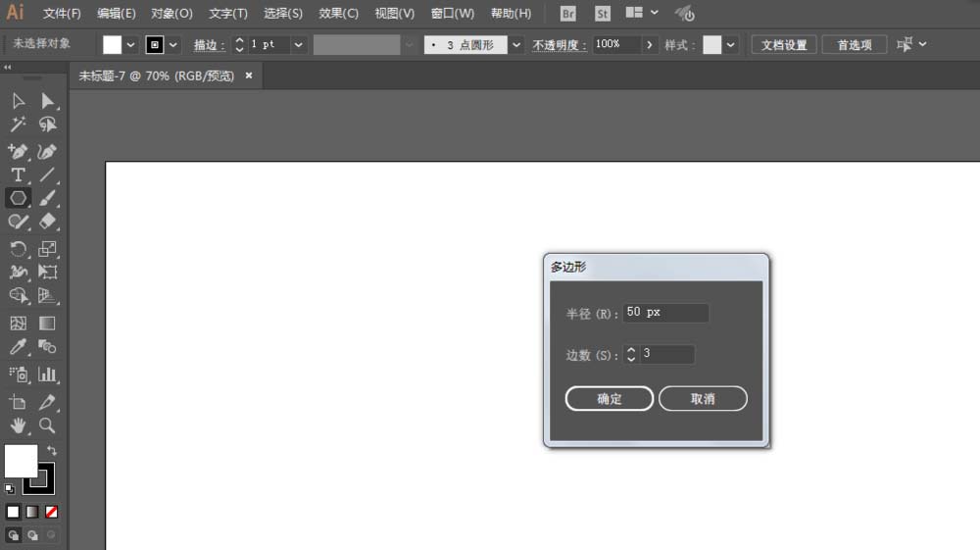Screen dimensions: 980x550
Task: Open the 编辑(E) menu
Action: click(x=117, y=13)
